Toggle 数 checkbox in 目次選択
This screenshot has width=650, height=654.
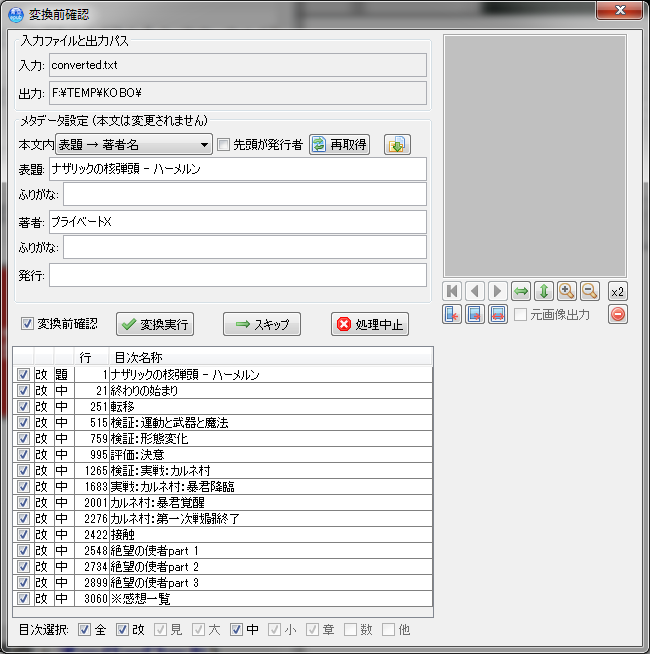350,629
